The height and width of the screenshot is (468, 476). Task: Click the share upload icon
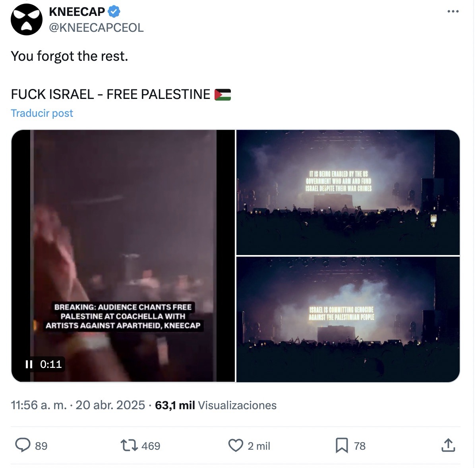coord(448,445)
